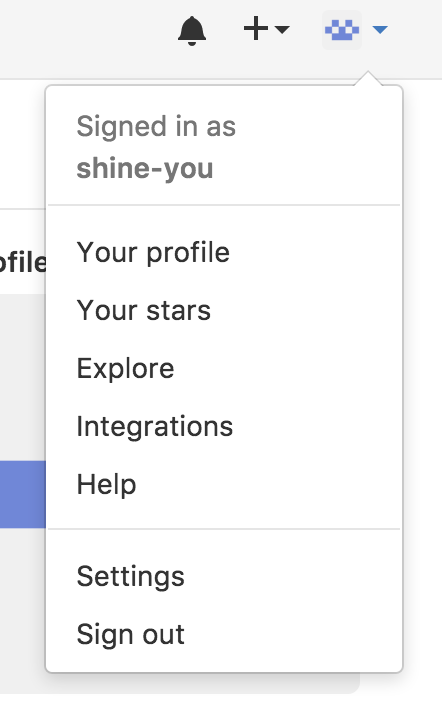
Task: Click the empty header bar left of the bell
Action: click(x=86, y=39)
